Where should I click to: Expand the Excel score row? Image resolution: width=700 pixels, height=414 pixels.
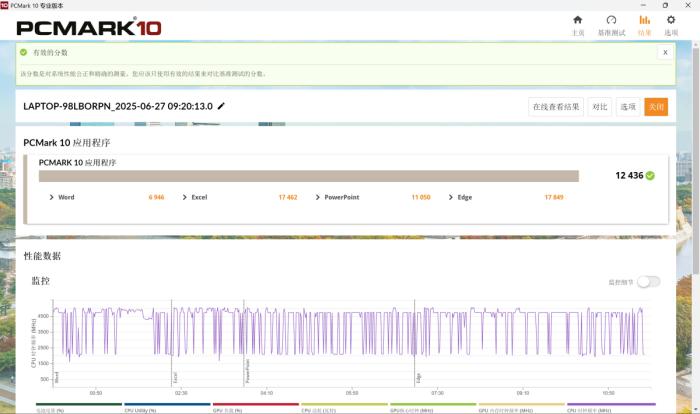coord(185,197)
